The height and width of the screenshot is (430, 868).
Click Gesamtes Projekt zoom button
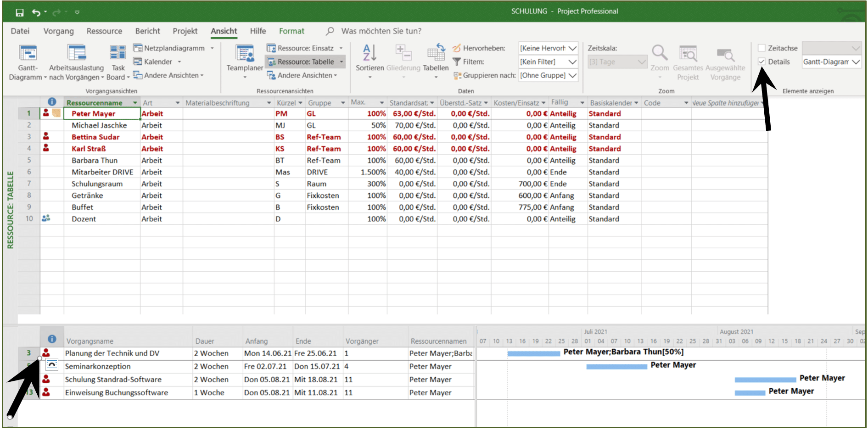click(688, 62)
